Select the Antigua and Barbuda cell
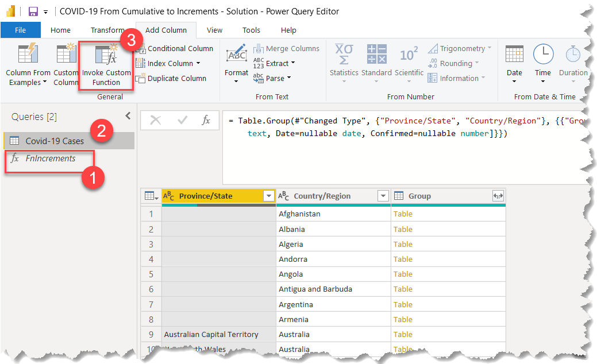 [x=333, y=289]
